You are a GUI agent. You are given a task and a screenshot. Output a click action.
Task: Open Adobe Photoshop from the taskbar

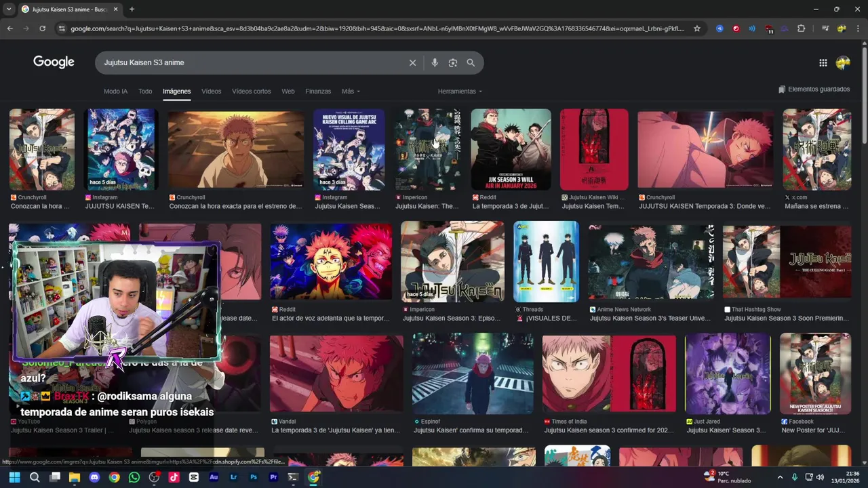coord(254,477)
